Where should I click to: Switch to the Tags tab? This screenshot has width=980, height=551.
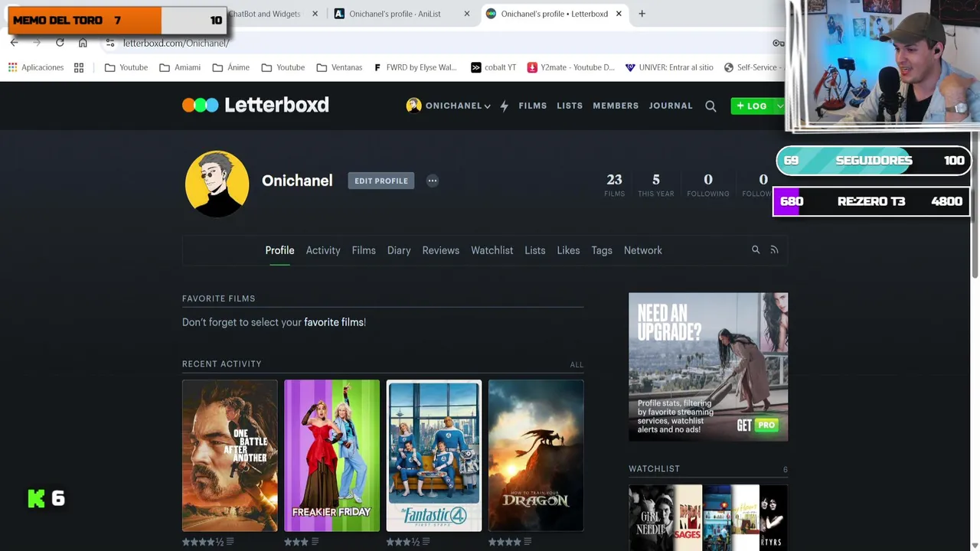point(602,250)
